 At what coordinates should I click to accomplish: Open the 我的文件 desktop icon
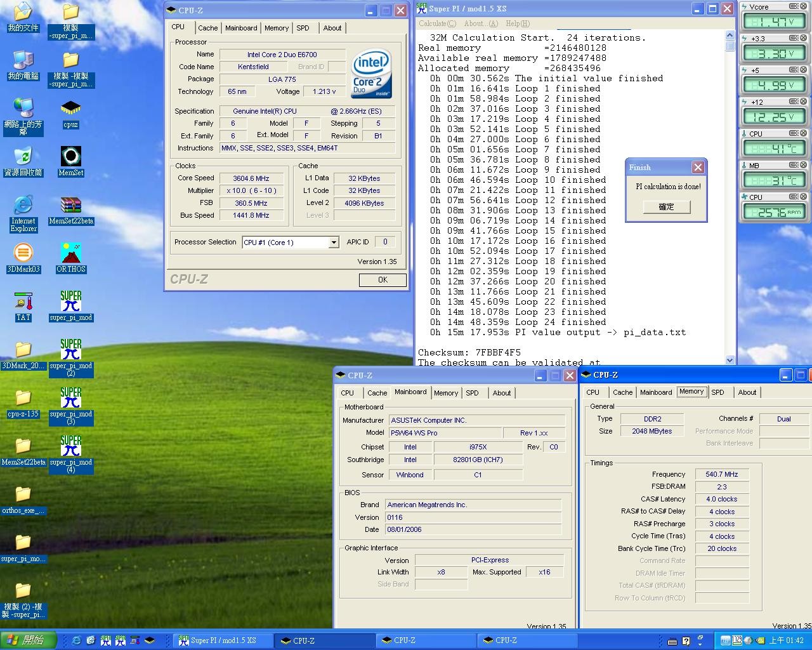(23, 17)
